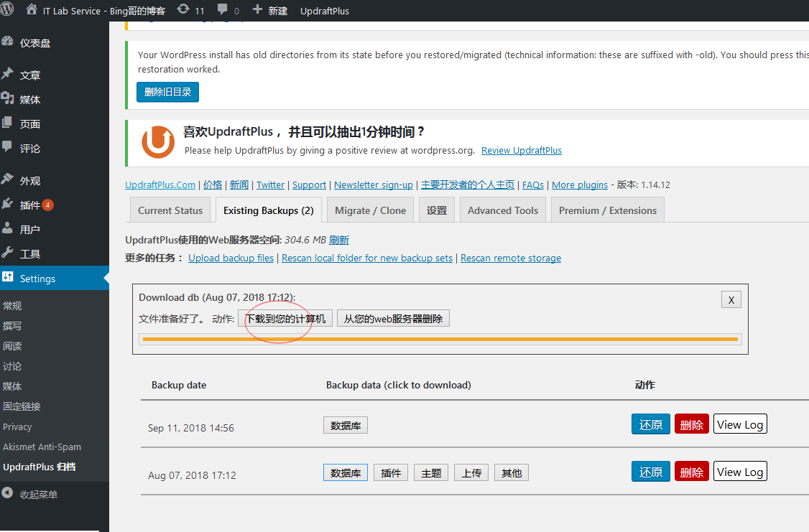Open the 撰写 settings submenu

12,326
